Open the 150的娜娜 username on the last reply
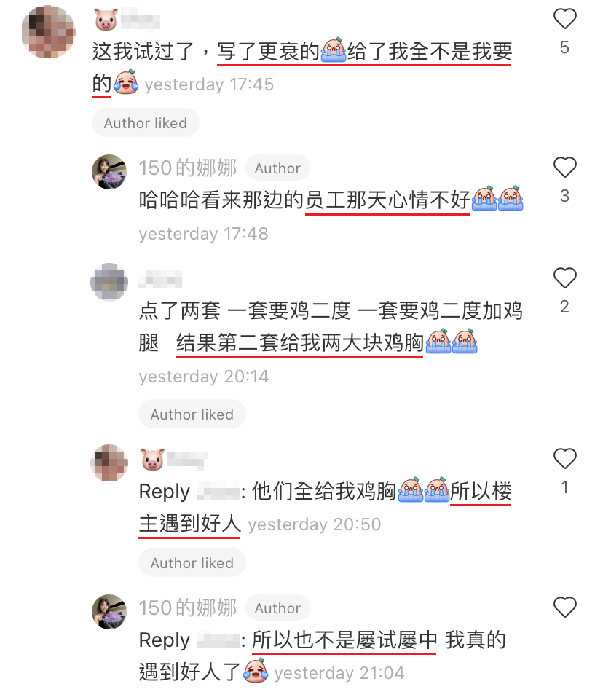Screen dimensions: 603x700 (x=187, y=608)
